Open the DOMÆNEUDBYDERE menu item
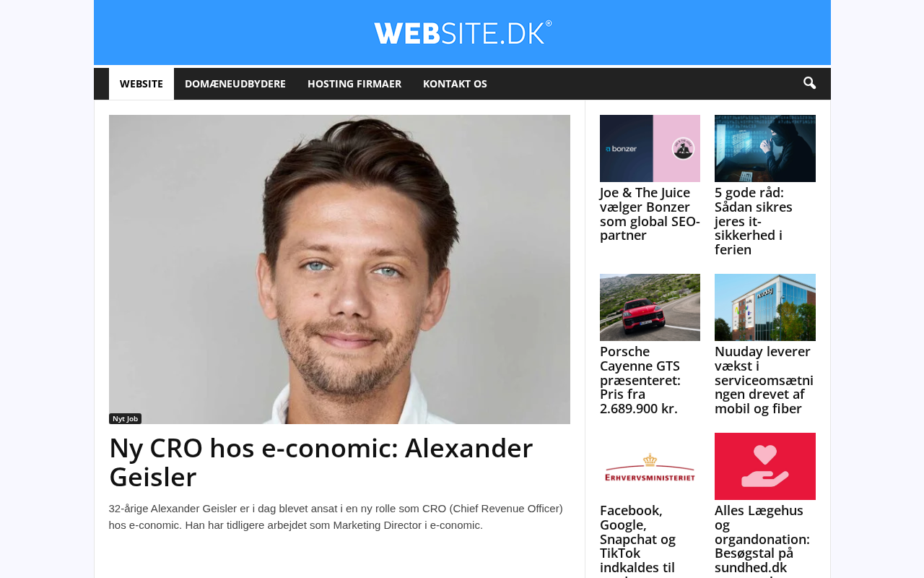 point(235,84)
